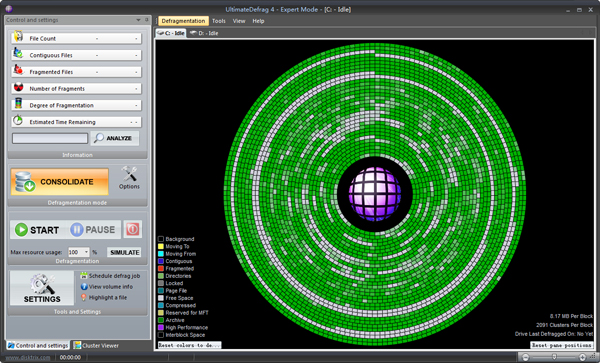Open Schedule defrag job link

tap(114, 276)
